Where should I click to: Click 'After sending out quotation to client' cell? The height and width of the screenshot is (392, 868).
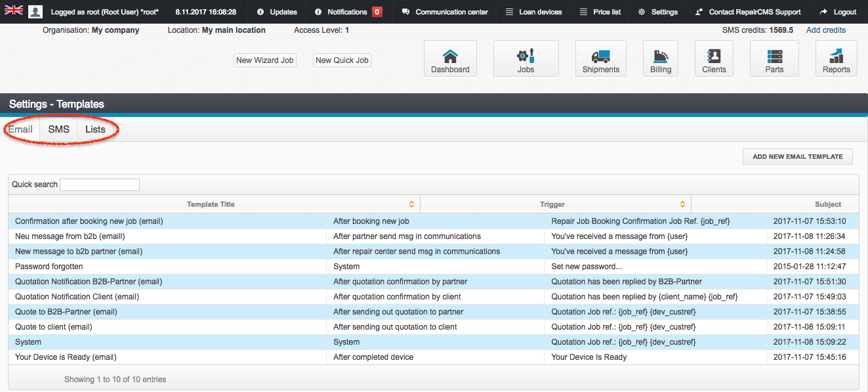coord(435,327)
